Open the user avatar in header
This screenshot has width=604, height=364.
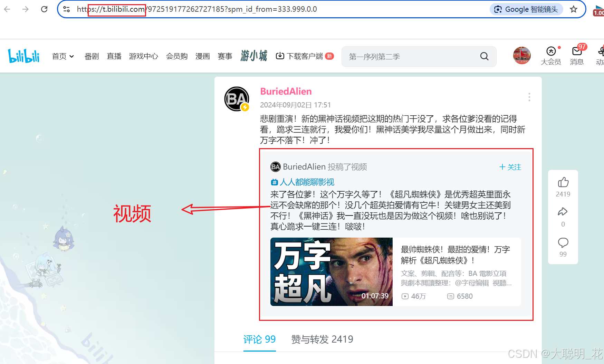[x=522, y=56]
